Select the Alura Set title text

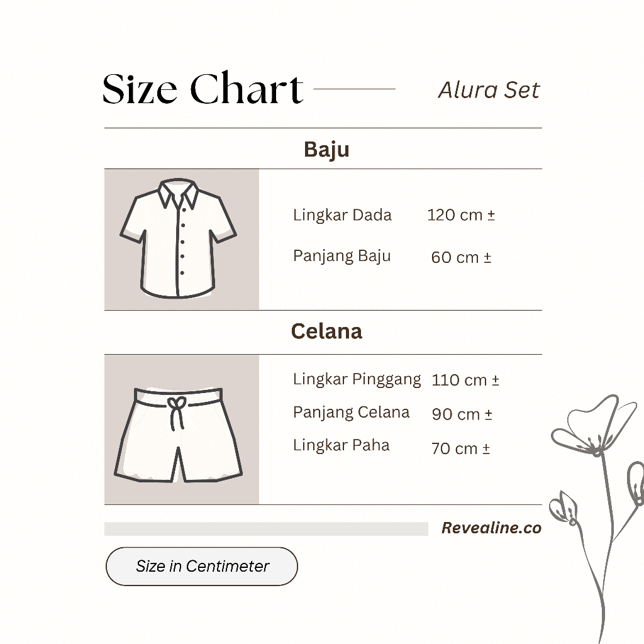(x=489, y=90)
